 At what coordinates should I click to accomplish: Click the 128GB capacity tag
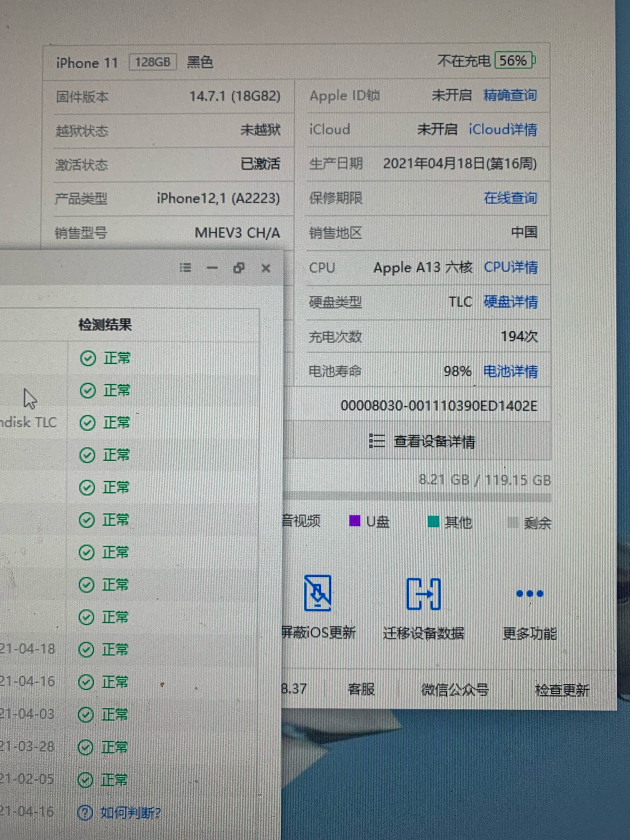(x=152, y=62)
